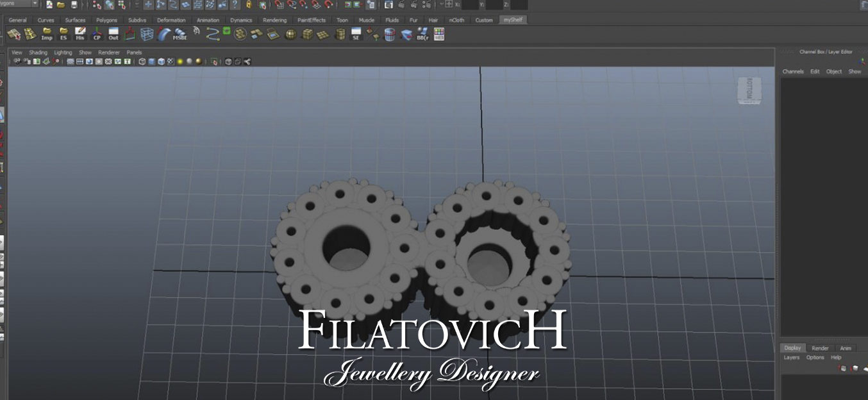Toggle resolution gate icon in panel toolbar
The width and height of the screenshot is (868, 400).
pos(89,62)
